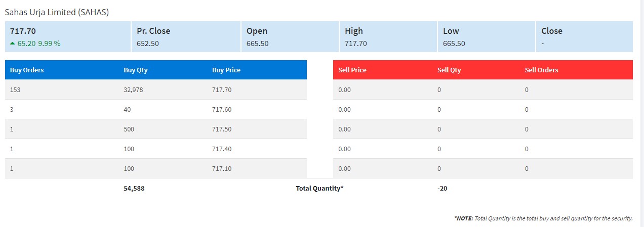Select buy quantity 100 in the 717.40 row

point(129,149)
